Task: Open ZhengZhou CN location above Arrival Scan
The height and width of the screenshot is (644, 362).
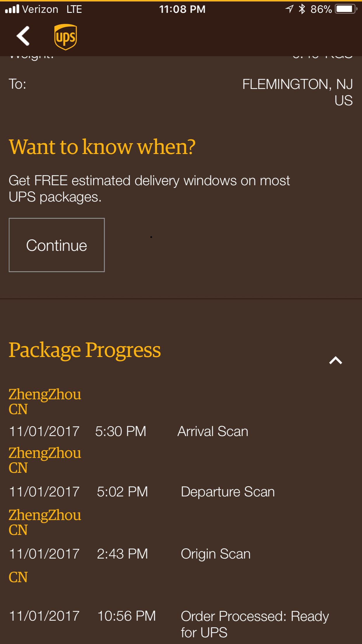Action: pos(45,401)
